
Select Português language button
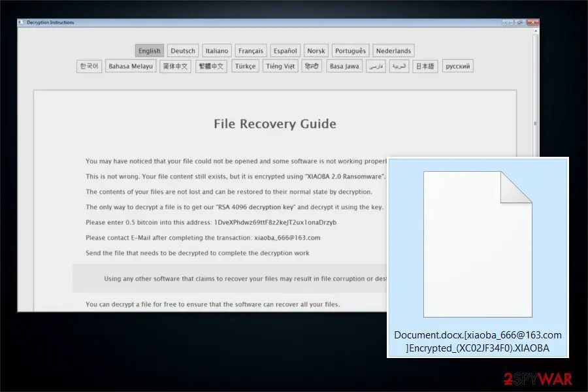click(x=350, y=51)
